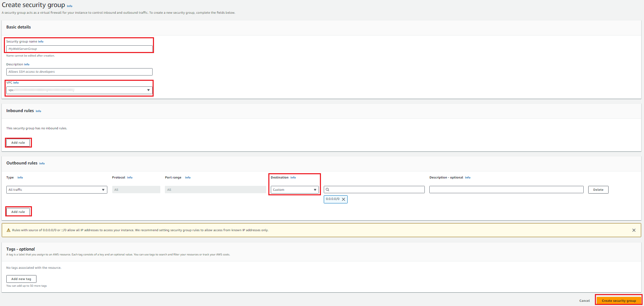
Task: Click the Description input field
Action: click(x=79, y=72)
